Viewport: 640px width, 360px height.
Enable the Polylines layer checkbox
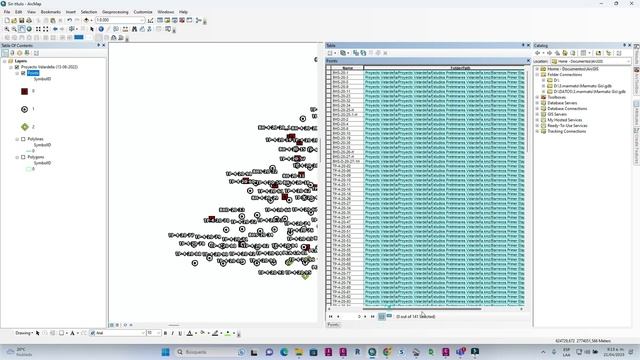point(23,139)
